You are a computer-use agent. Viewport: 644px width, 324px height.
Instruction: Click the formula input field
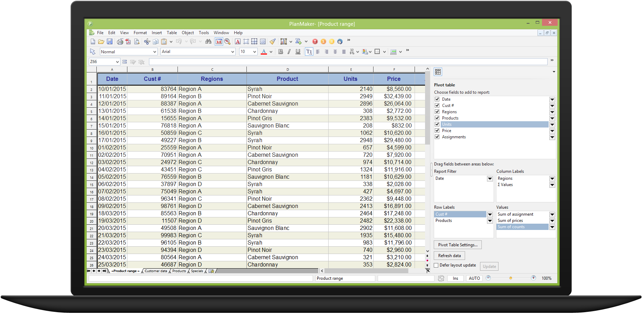[348, 62]
